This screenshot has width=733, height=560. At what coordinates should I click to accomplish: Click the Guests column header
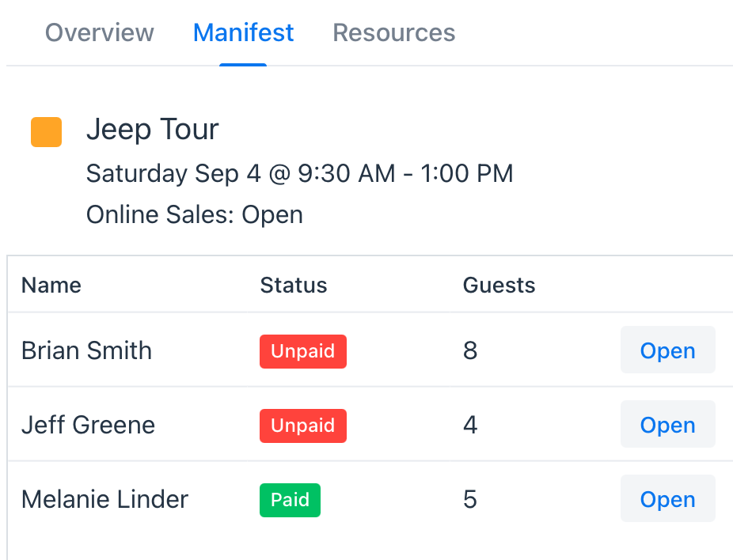pos(499,285)
